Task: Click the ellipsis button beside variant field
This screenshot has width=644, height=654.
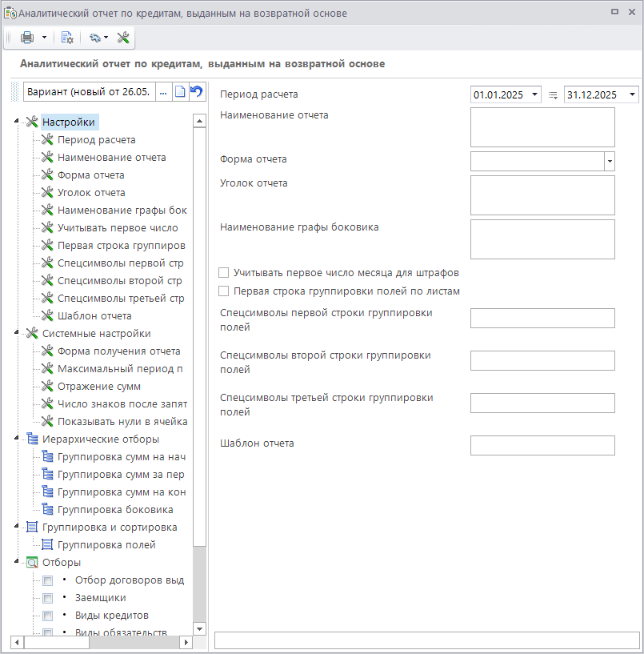Action: (x=163, y=92)
